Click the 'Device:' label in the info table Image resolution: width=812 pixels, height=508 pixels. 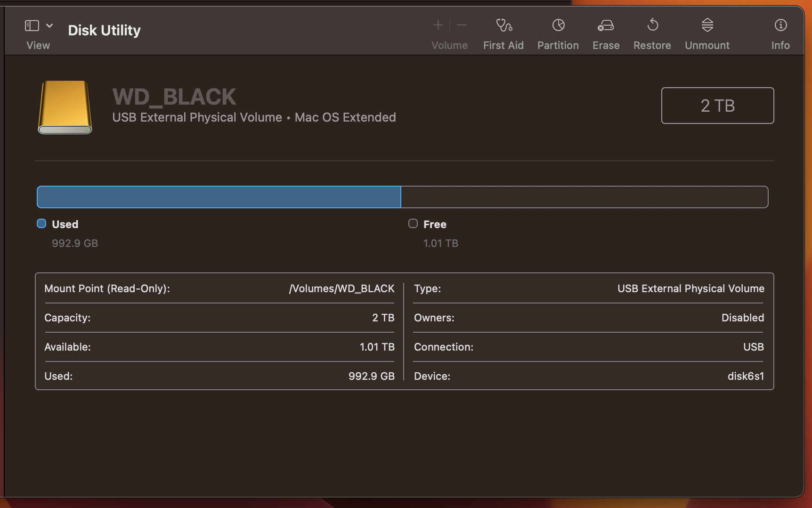432,376
